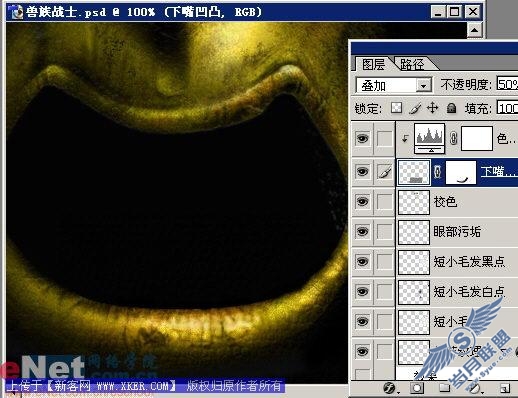Click the lock all padlock icon

click(x=451, y=108)
